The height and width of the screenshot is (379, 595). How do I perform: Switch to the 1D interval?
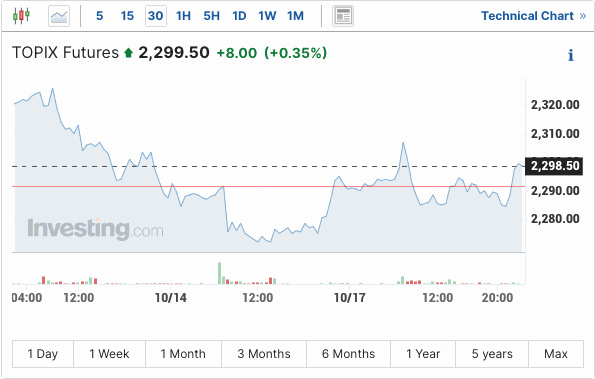pyautogui.click(x=239, y=16)
